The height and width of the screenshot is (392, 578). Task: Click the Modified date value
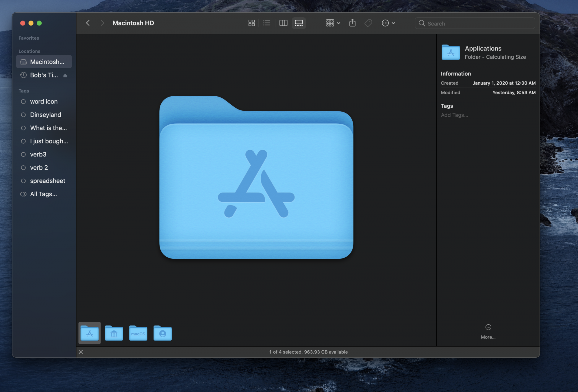(514, 93)
